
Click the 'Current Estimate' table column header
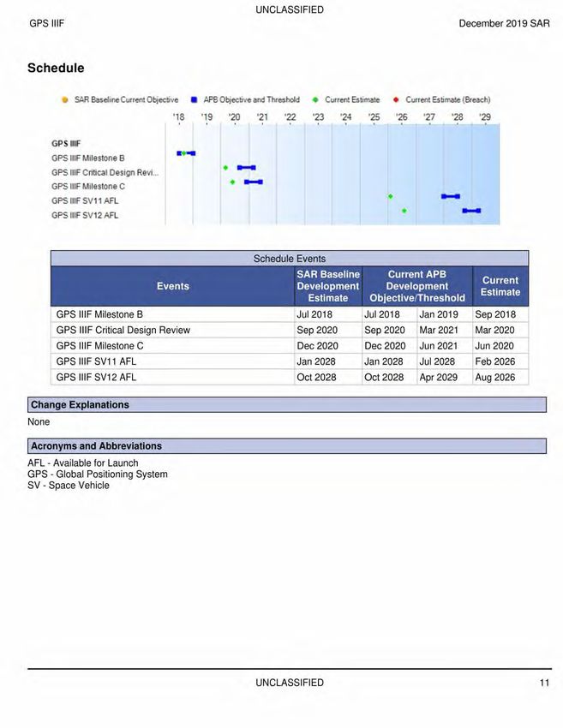(x=500, y=286)
